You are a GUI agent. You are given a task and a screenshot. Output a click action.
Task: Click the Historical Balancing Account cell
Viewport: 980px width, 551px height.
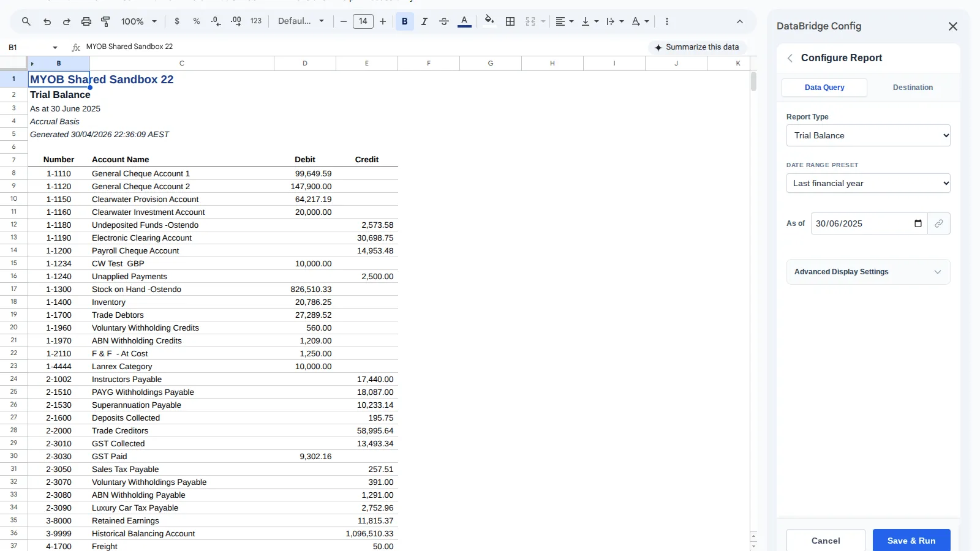[182, 534]
